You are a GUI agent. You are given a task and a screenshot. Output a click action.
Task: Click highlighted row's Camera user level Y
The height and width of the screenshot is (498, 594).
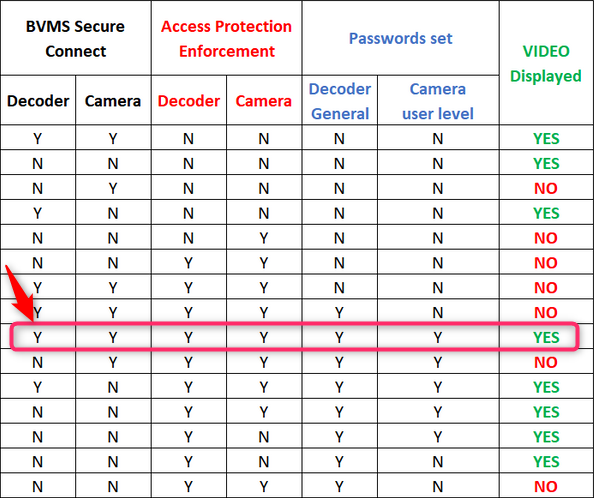tap(438, 337)
